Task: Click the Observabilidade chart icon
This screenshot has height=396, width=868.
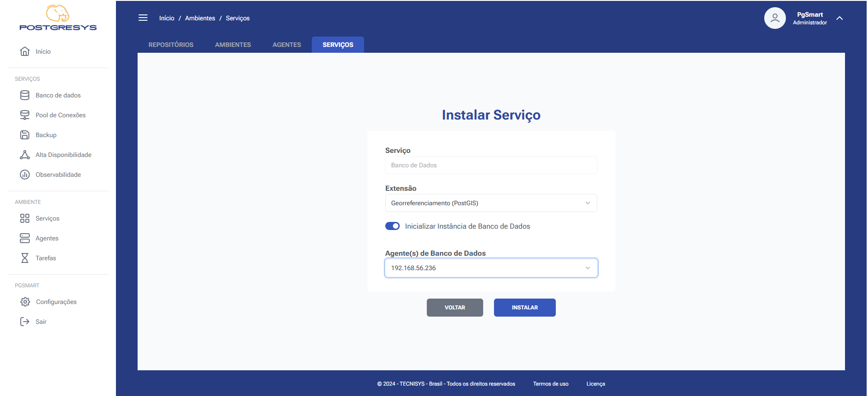Action: click(x=25, y=175)
